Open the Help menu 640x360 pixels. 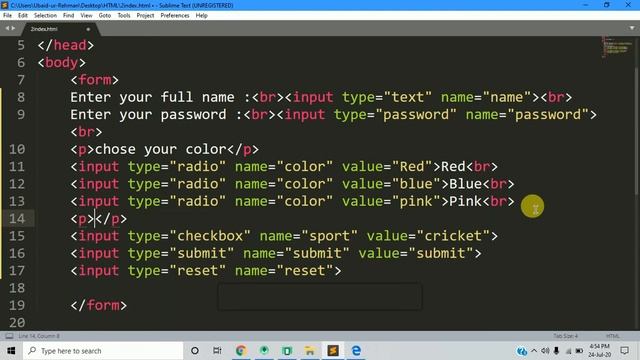pyautogui.click(x=202, y=16)
